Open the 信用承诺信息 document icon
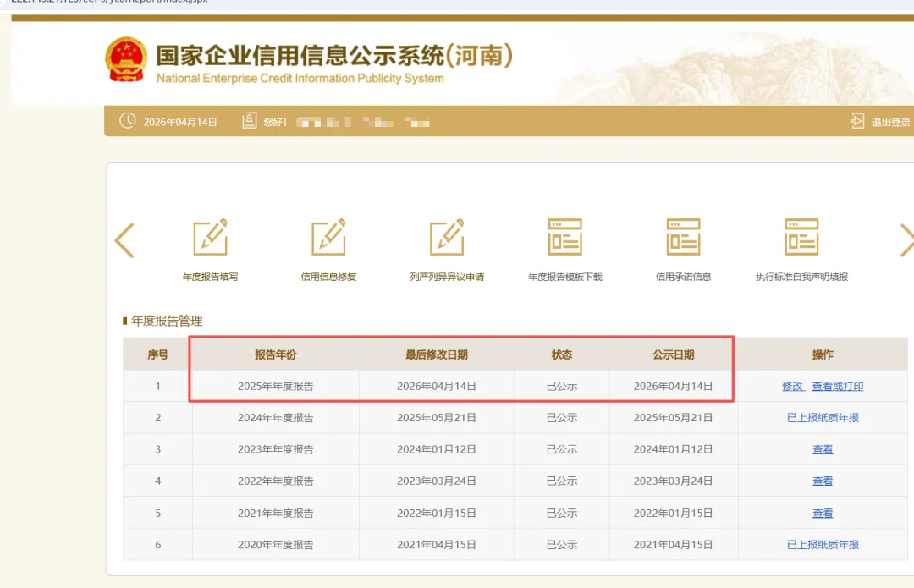Screen dimensions: 914x588 coord(684,237)
